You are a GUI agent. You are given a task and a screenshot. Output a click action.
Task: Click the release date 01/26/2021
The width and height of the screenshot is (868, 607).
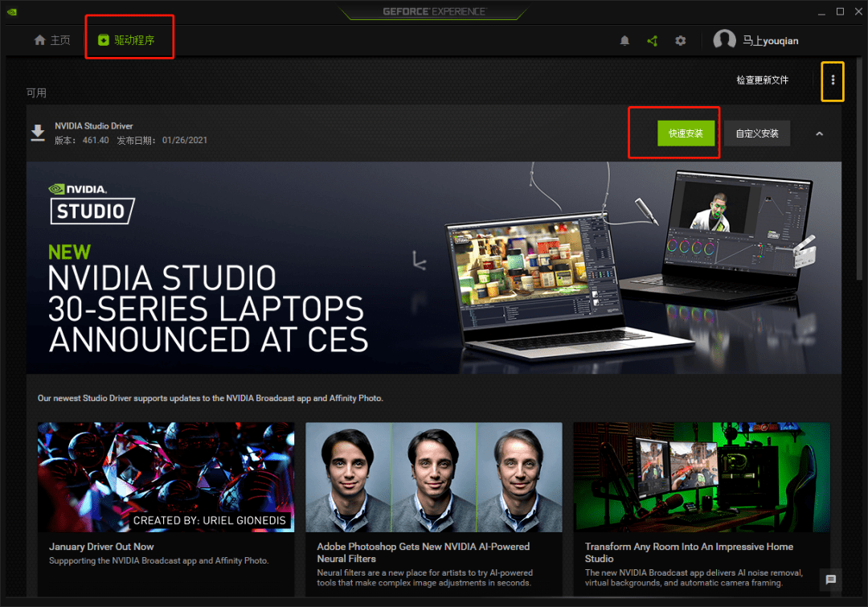pyautogui.click(x=185, y=141)
